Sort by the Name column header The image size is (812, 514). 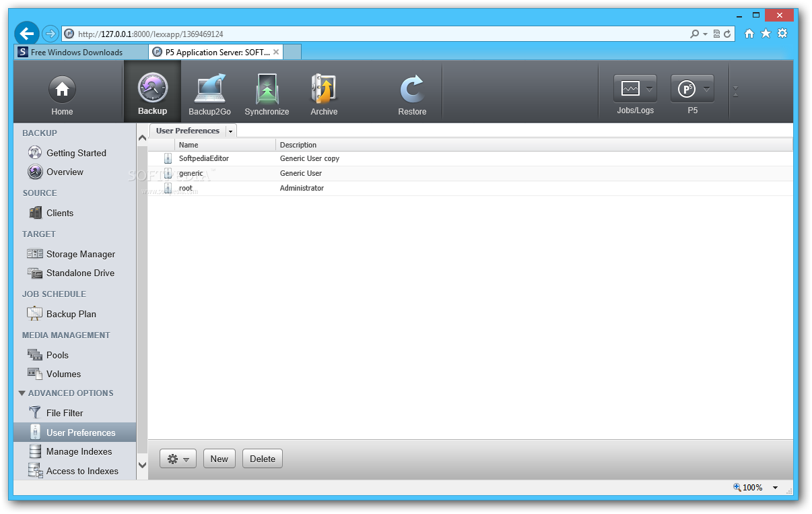coord(225,145)
